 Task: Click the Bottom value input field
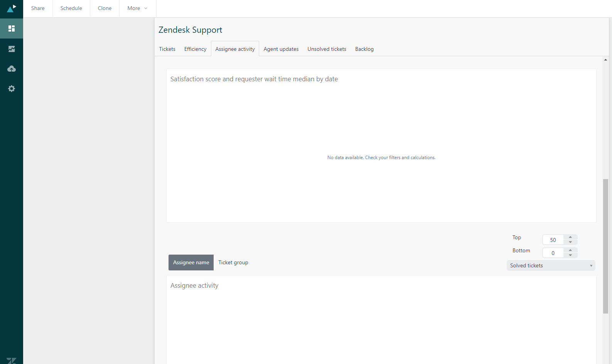[553, 253]
